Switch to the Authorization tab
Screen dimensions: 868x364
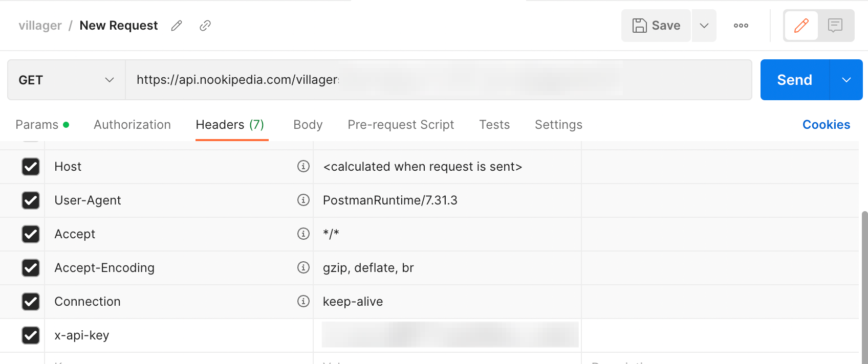point(132,125)
